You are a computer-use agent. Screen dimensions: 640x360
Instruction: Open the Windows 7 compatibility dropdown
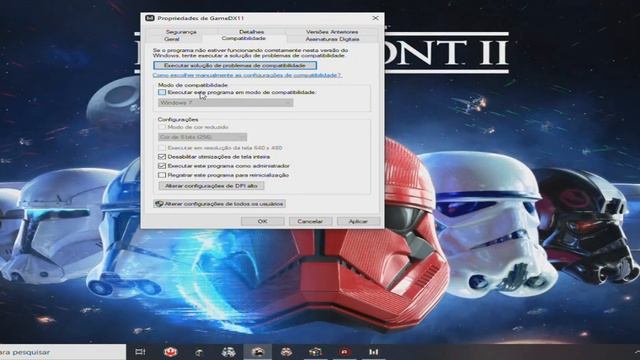(225, 103)
